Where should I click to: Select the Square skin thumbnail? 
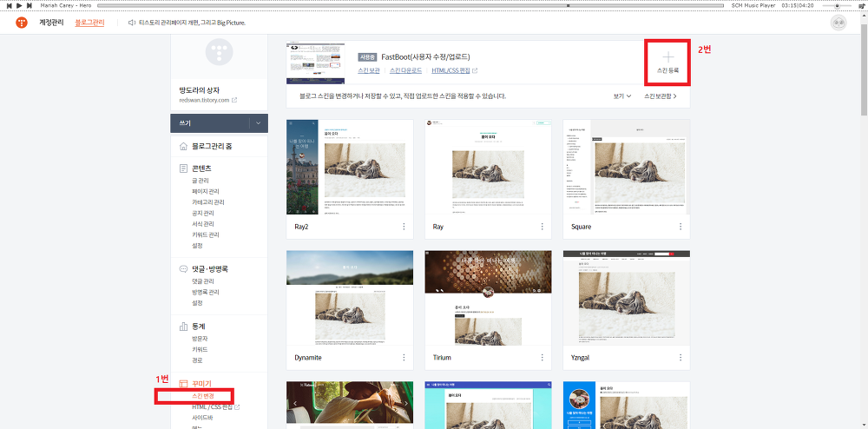(x=626, y=167)
